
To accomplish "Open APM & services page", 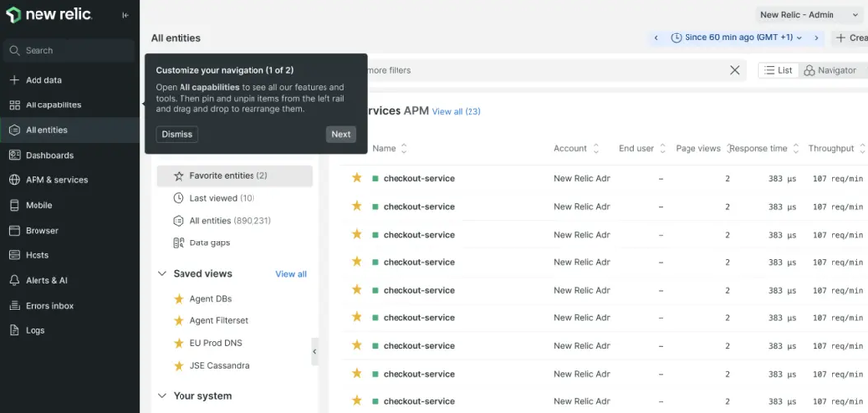I will [x=55, y=180].
